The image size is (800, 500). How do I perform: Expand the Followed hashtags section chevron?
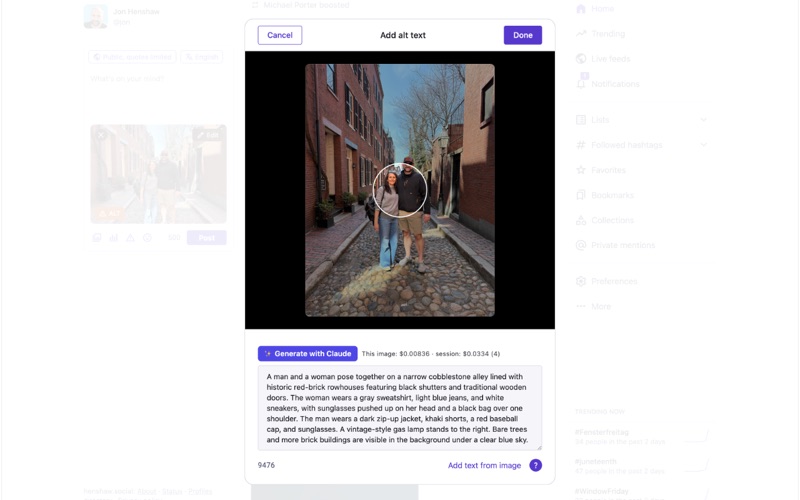[704, 145]
